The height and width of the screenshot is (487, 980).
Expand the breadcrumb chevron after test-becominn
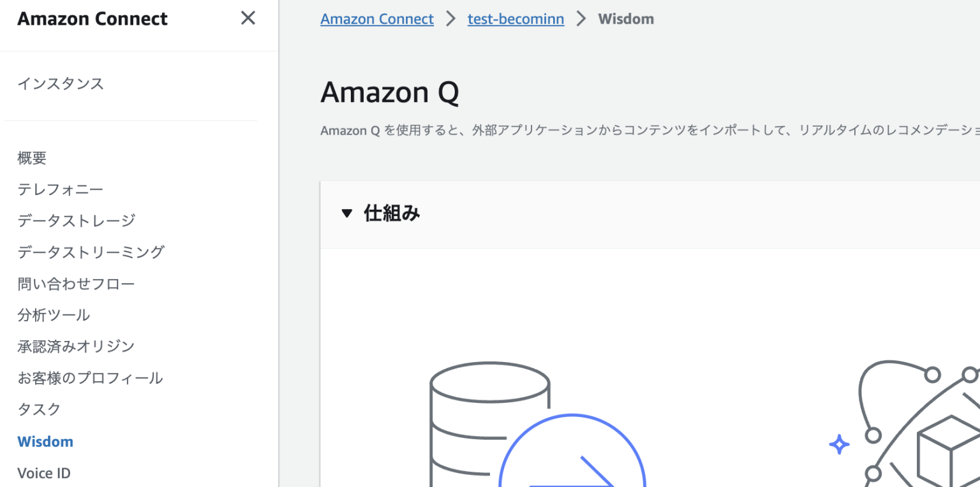coord(581,18)
